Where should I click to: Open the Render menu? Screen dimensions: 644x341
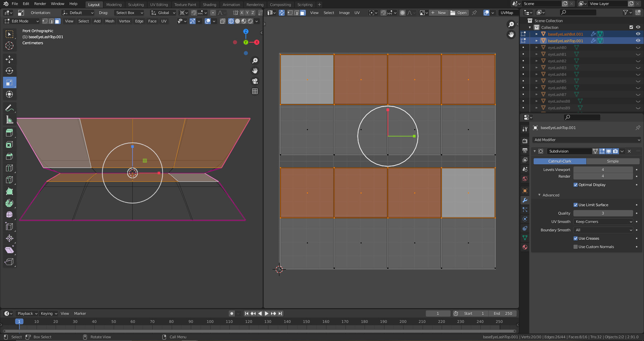40,4
